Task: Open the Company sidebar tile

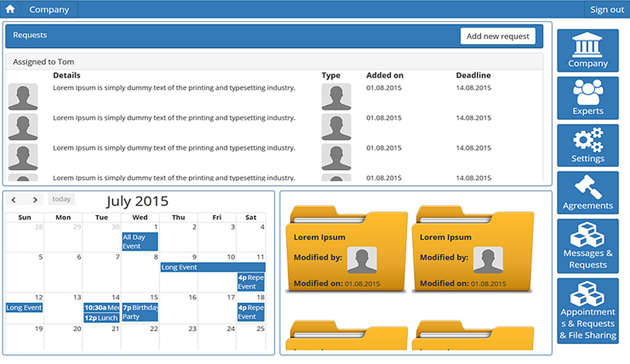Action: pos(587,51)
